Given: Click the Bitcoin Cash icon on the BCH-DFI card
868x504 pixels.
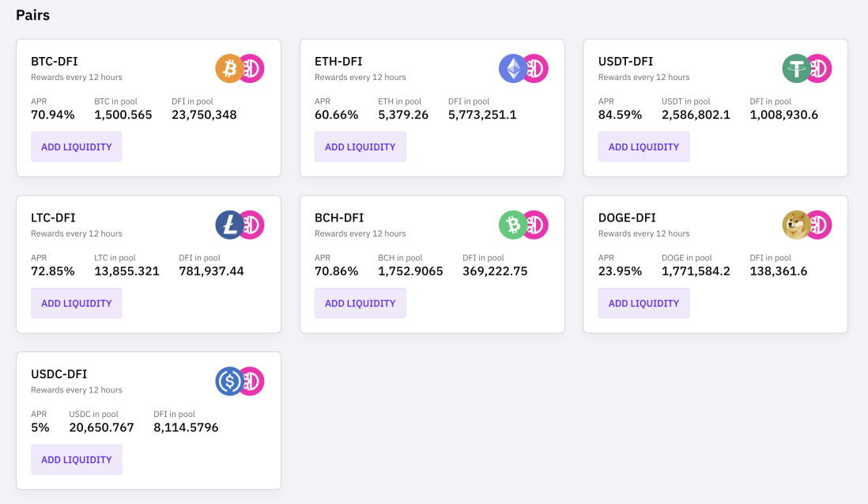Looking at the screenshot, I should pos(512,225).
